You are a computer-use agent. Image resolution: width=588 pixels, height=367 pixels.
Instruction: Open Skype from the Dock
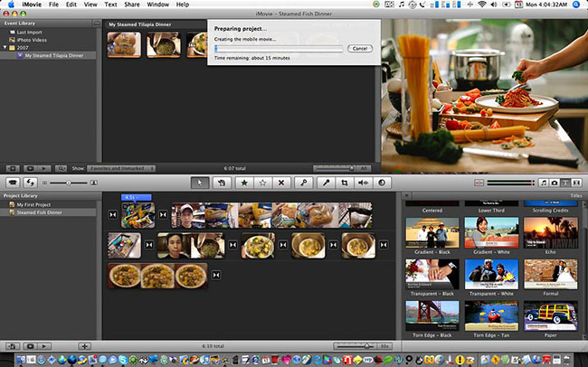pos(123,361)
